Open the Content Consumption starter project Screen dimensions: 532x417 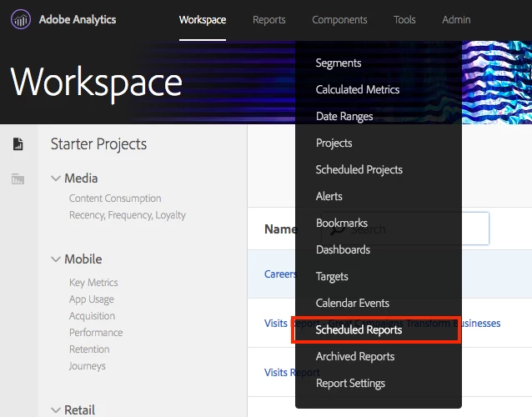[115, 198]
